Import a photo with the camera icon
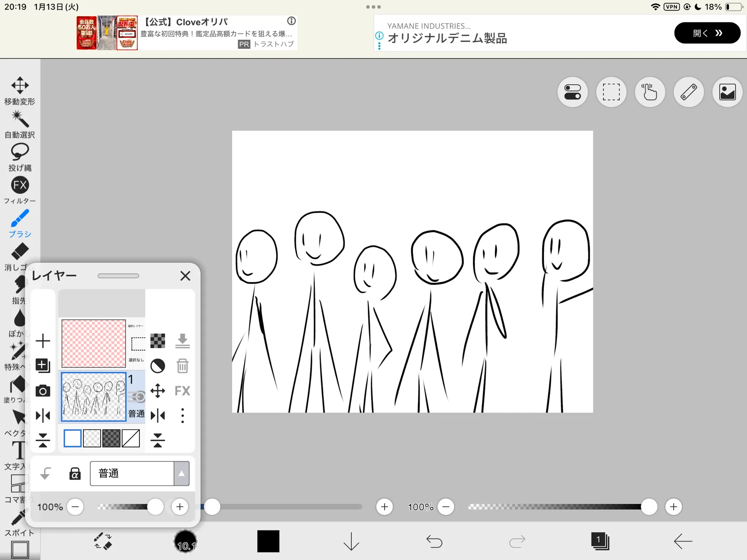 coord(43,391)
